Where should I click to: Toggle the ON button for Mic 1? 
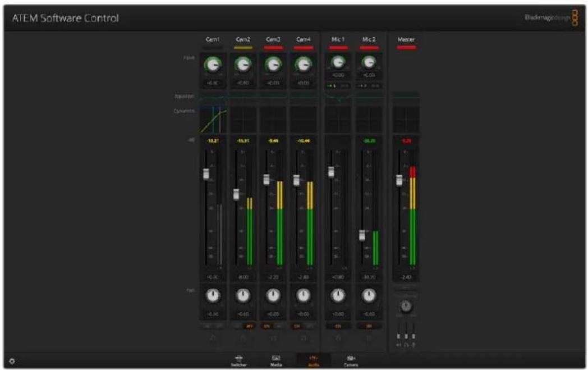[x=338, y=326]
